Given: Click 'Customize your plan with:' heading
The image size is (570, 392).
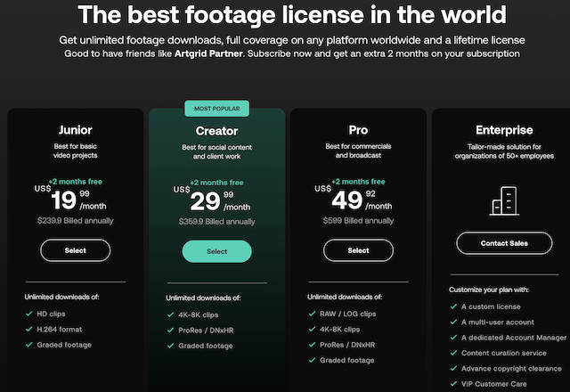Looking at the screenshot, I should tap(489, 290).
